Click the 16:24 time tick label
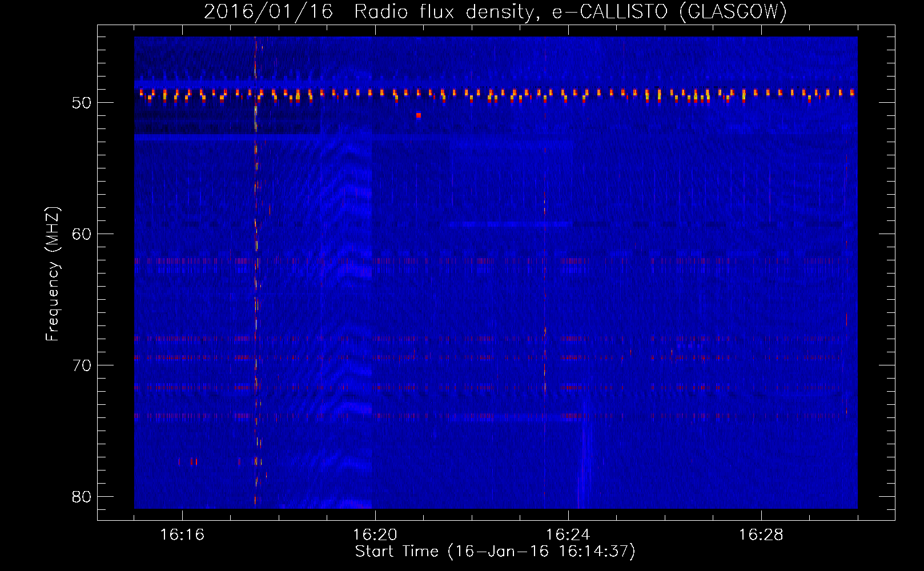924x571 pixels. coord(568,535)
